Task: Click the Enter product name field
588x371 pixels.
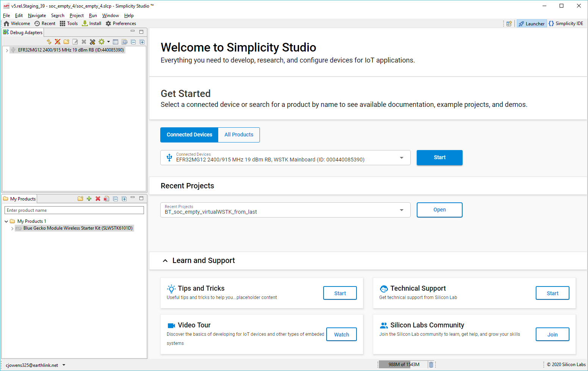Action: pyautogui.click(x=74, y=210)
